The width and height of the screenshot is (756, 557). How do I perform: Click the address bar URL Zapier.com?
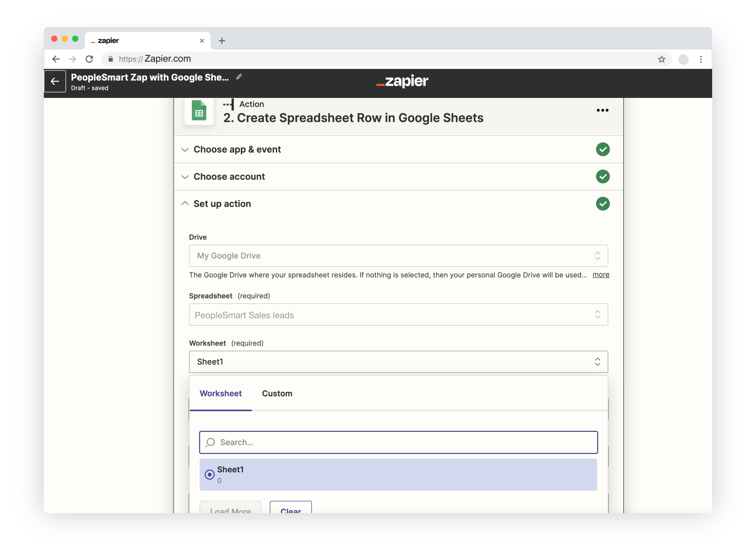[x=167, y=59]
